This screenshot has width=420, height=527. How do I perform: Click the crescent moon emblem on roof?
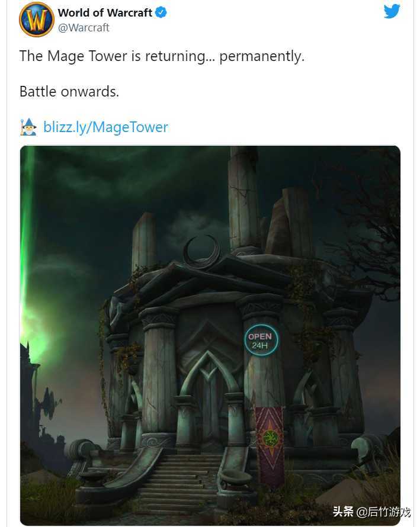click(x=201, y=250)
